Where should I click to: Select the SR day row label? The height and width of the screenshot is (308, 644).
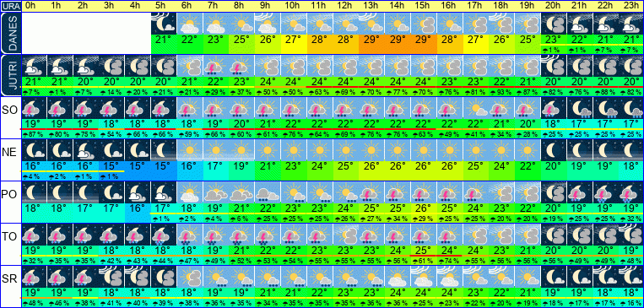10,279
